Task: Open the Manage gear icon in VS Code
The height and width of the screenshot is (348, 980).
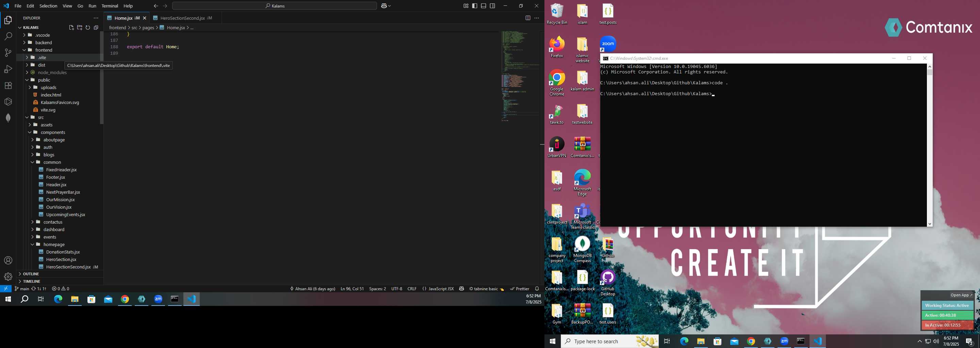Action: 8,277
